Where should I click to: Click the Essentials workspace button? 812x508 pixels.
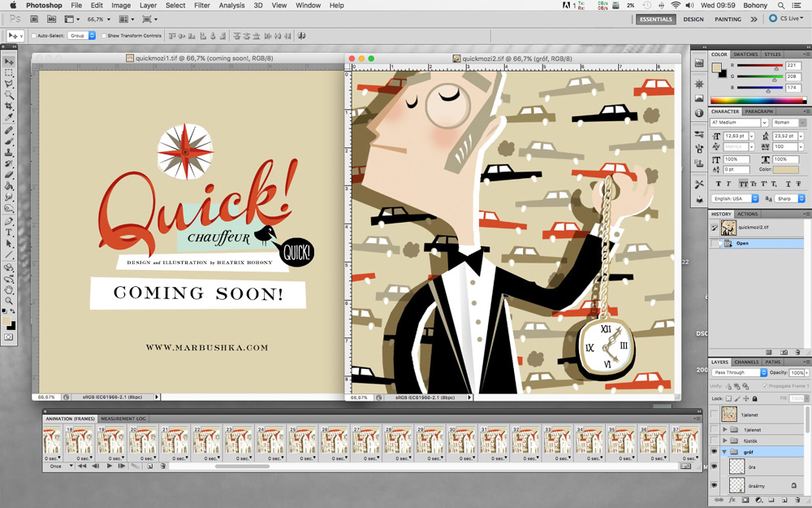coord(655,20)
